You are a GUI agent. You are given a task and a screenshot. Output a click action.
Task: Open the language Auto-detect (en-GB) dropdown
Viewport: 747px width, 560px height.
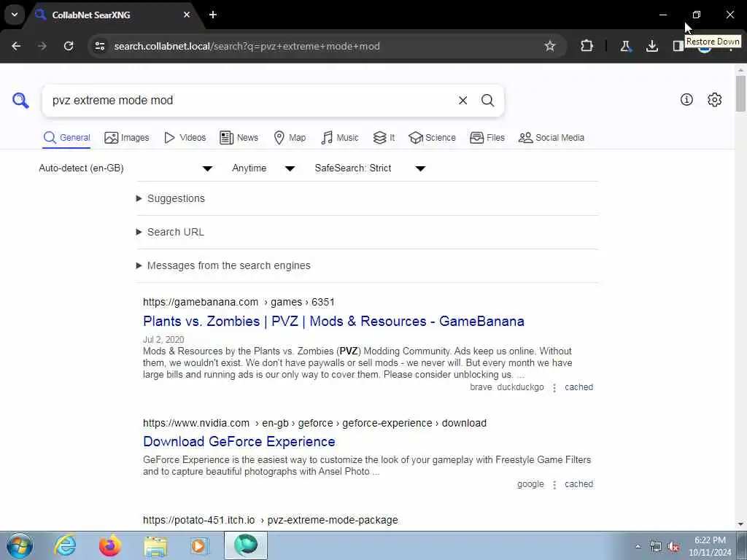click(x=125, y=168)
